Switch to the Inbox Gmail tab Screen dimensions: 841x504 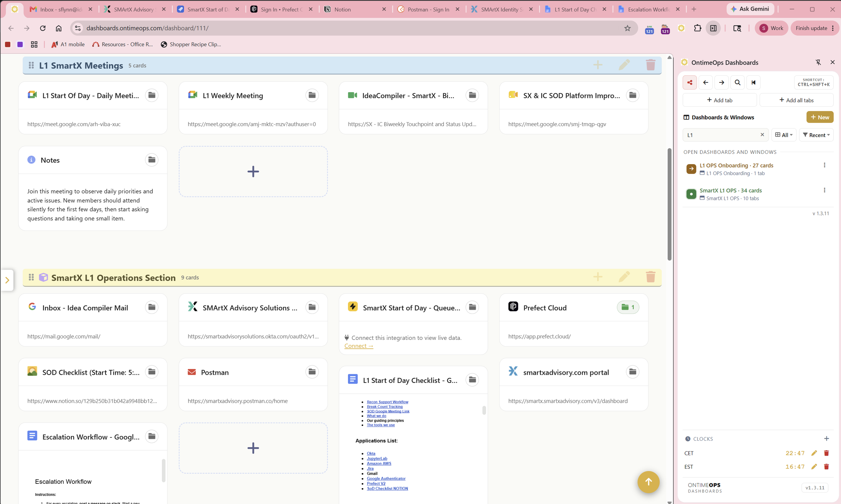point(61,9)
